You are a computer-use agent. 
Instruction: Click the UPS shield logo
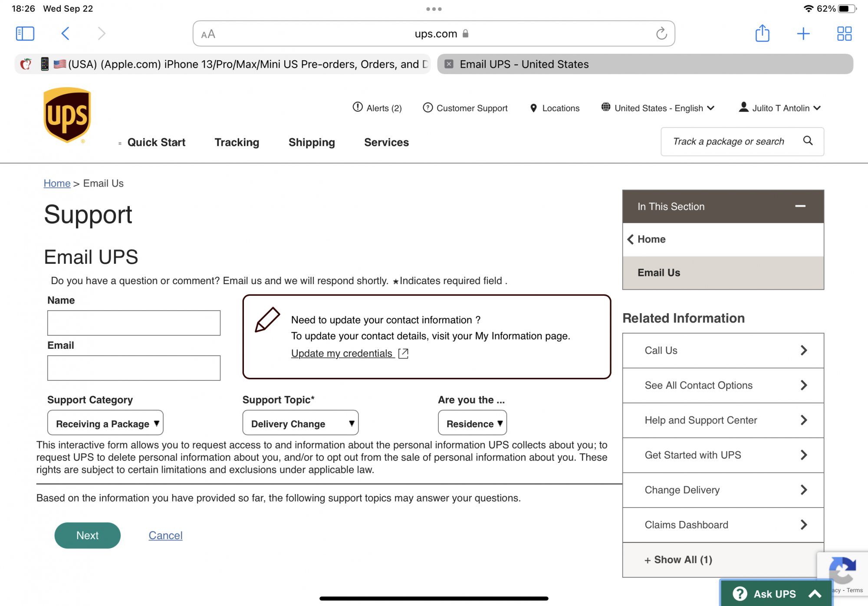coord(67,115)
